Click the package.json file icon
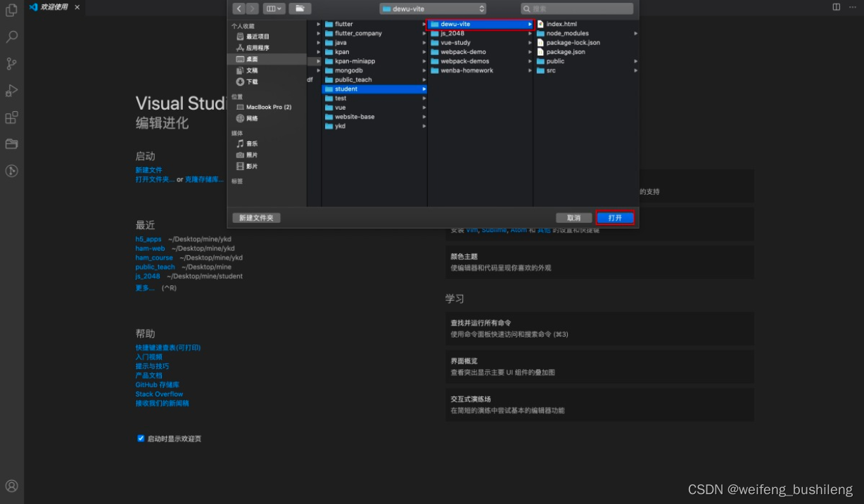The height and width of the screenshot is (504, 864). (540, 52)
